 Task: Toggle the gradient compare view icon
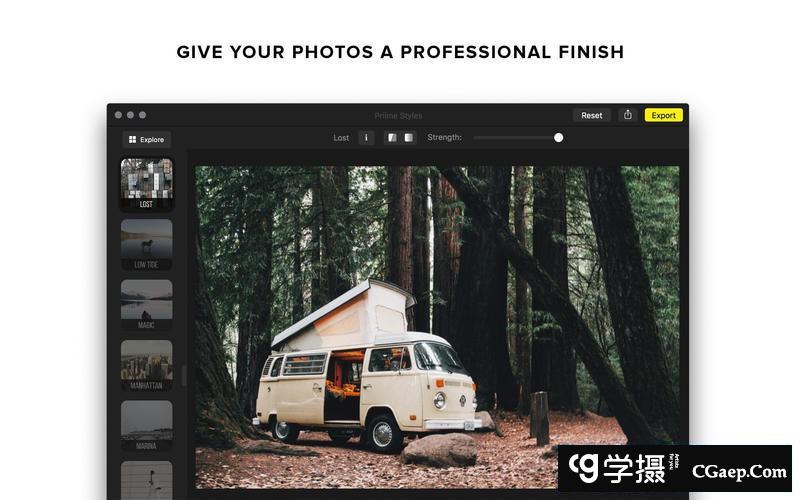(409, 138)
